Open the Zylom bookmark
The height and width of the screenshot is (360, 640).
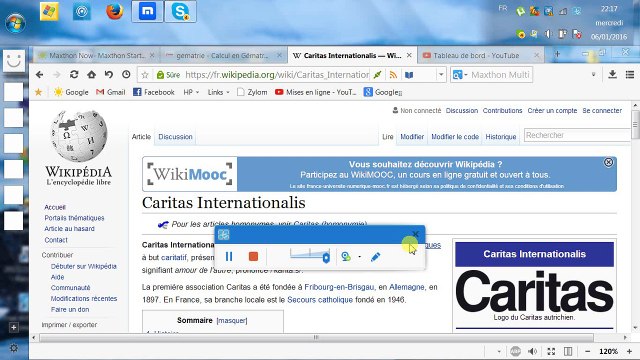[252, 92]
